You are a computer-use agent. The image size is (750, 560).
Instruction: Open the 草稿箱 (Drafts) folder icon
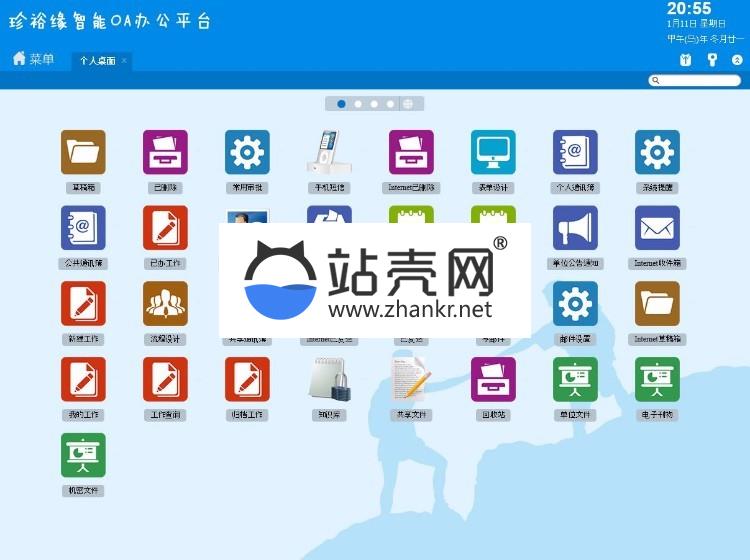click(83, 152)
